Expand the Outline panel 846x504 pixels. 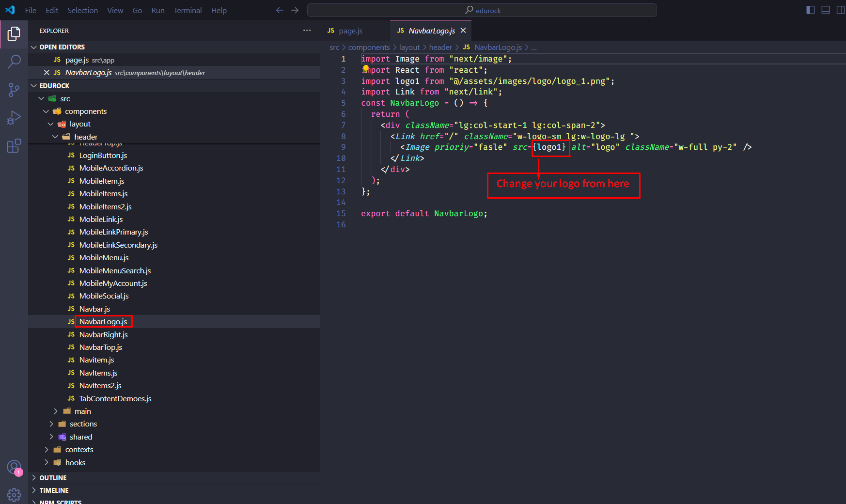coord(174,478)
